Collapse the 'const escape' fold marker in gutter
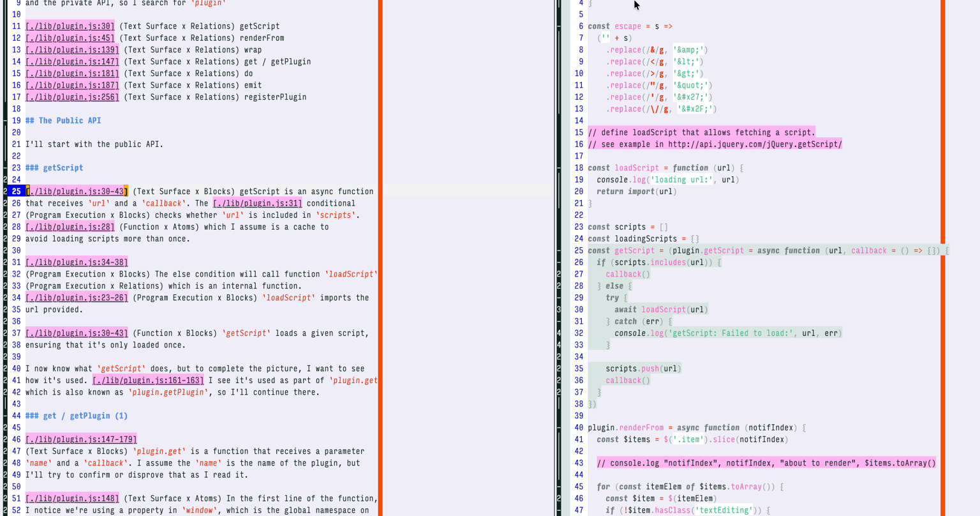Screen dimensions: 980x516 pos(560,26)
